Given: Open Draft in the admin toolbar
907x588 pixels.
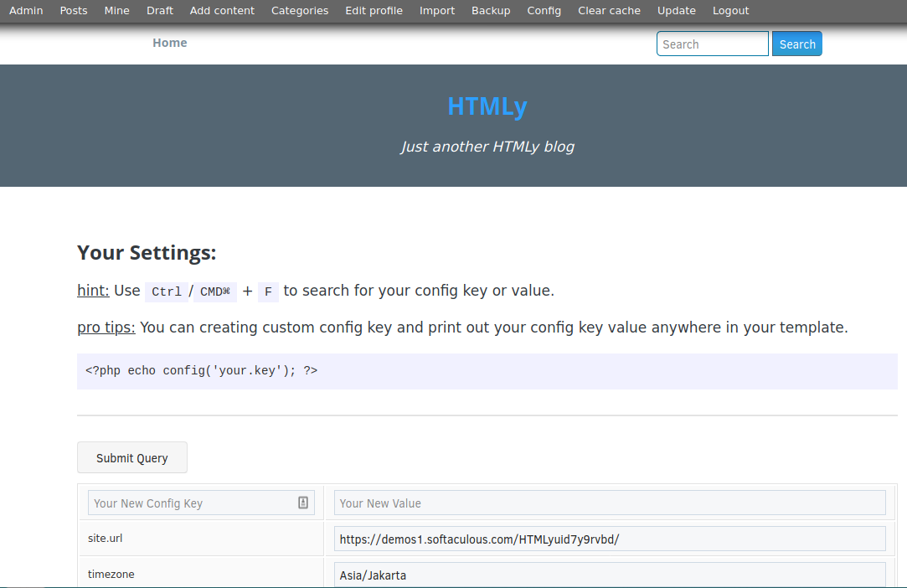Looking at the screenshot, I should 160,10.
